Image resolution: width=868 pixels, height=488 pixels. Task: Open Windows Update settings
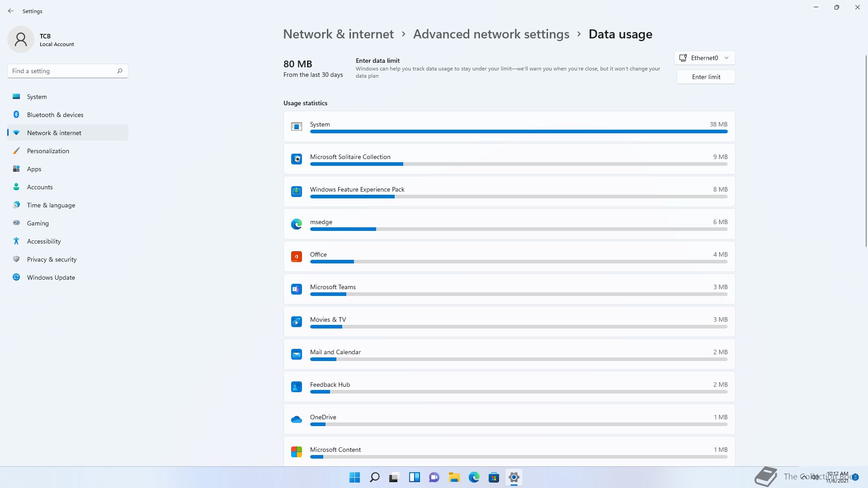68,277
